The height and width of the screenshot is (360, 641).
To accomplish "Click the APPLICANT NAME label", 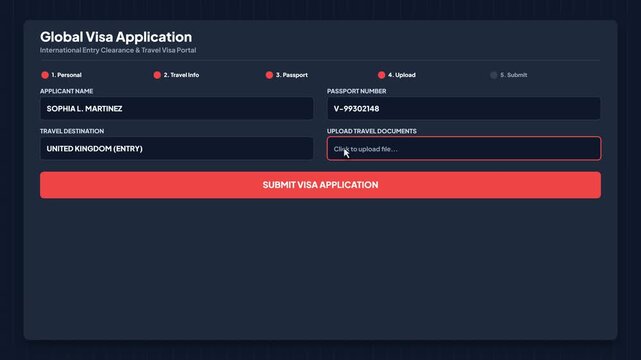I will pyautogui.click(x=67, y=91).
